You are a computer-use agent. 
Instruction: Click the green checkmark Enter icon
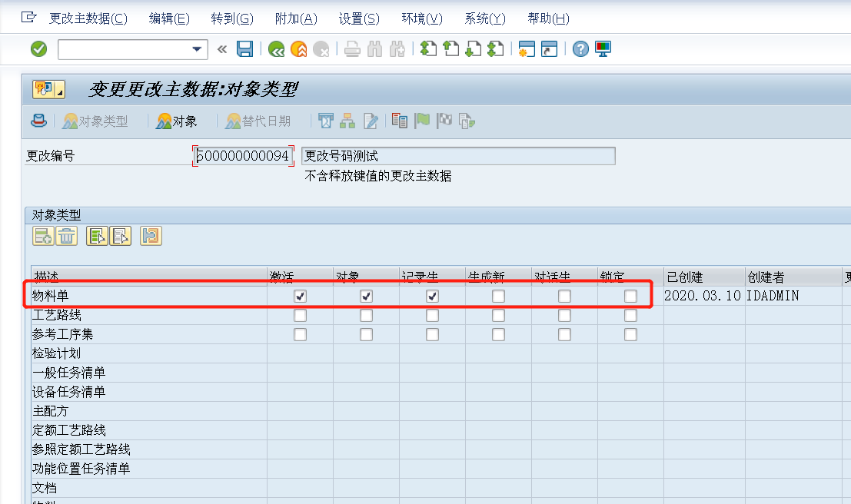pyautogui.click(x=38, y=49)
